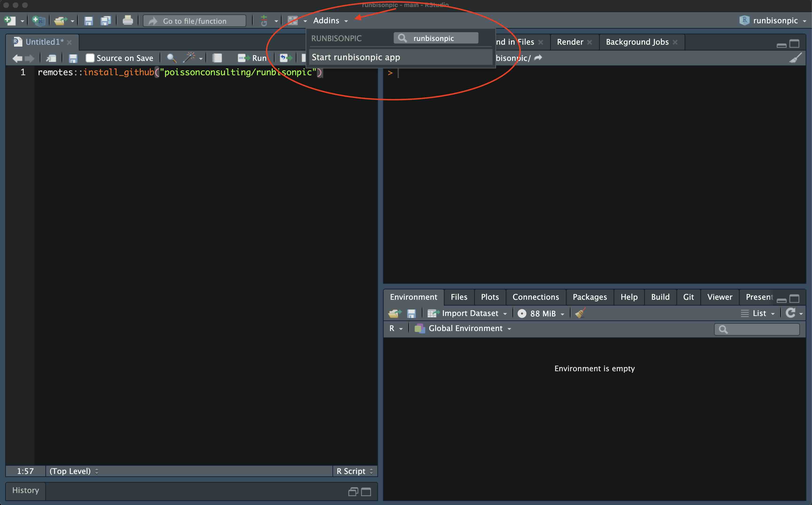Open the 88 MiB memory usage dropdown
The image size is (812, 505).
pos(541,313)
